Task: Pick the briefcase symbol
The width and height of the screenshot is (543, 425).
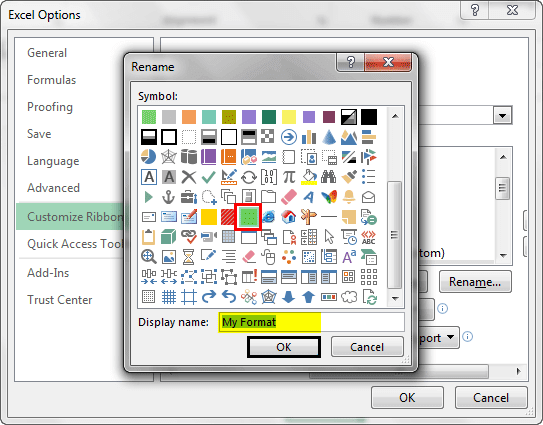Action: click(x=189, y=197)
